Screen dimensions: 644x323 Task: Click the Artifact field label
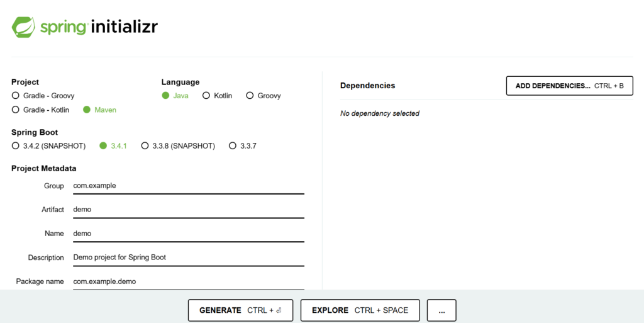[53, 210]
